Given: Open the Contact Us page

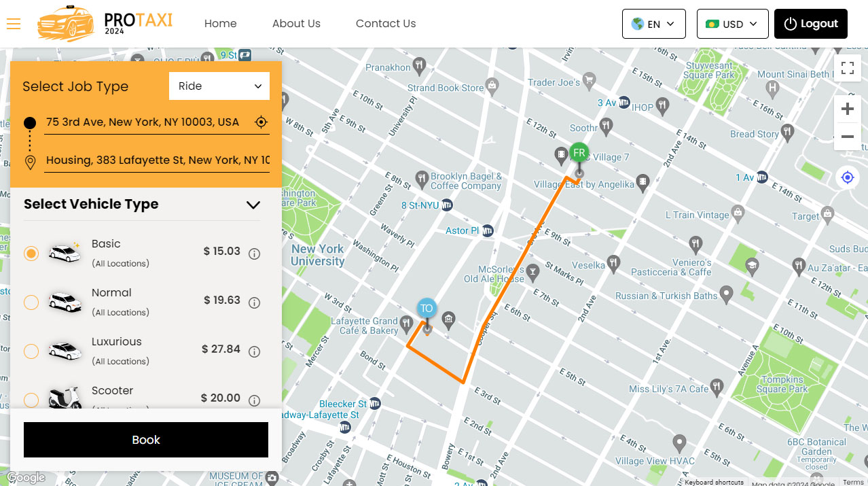Looking at the screenshot, I should click(385, 24).
